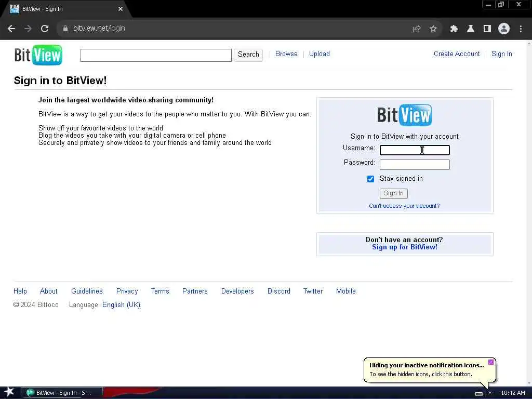Open the Help footer link

[20, 291]
